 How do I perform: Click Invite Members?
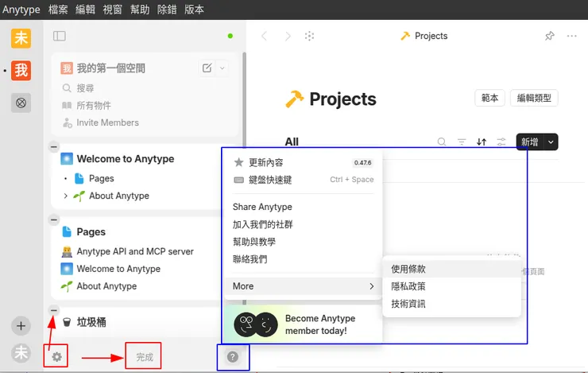(100, 122)
